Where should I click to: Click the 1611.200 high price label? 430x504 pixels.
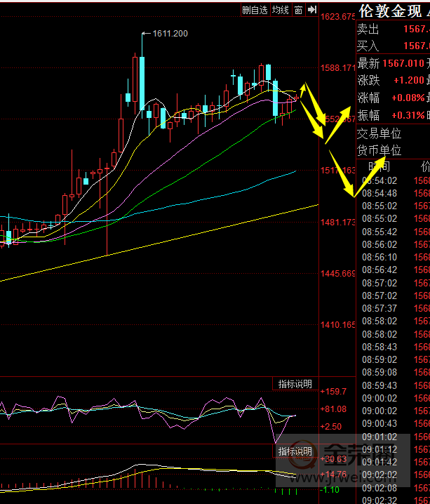[170, 33]
